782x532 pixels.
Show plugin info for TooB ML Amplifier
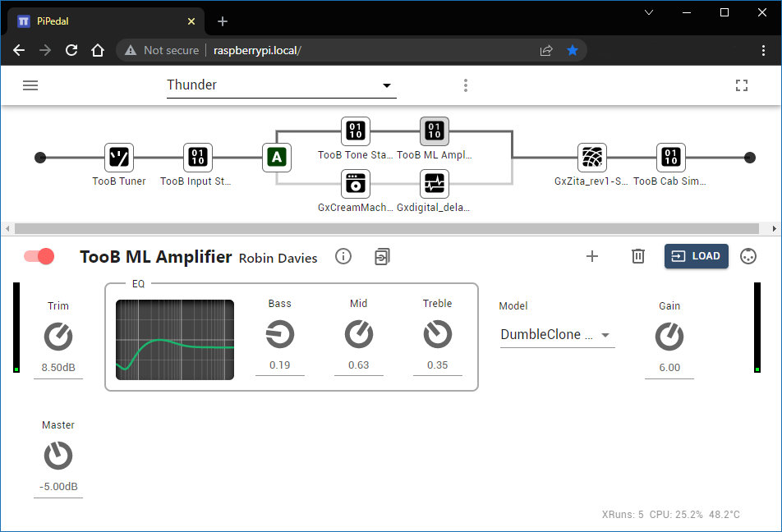point(343,256)
